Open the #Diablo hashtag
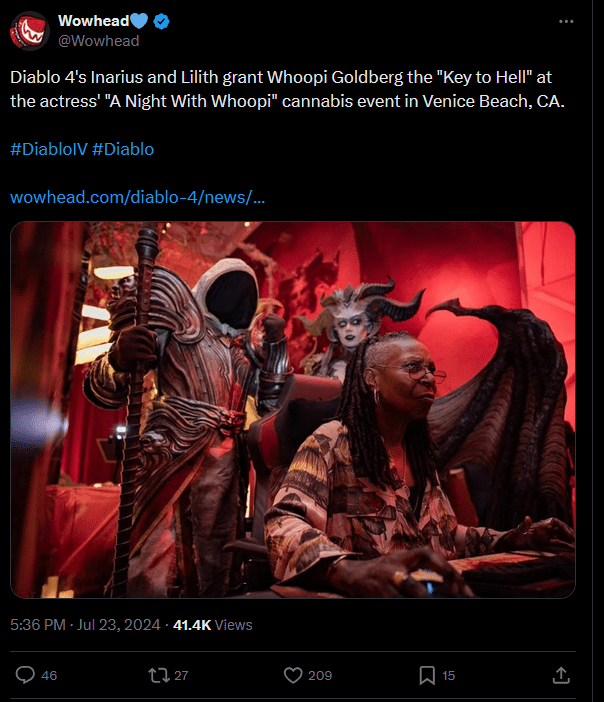The width and height of the screenshot is (604, 702). tap(123, 149)
